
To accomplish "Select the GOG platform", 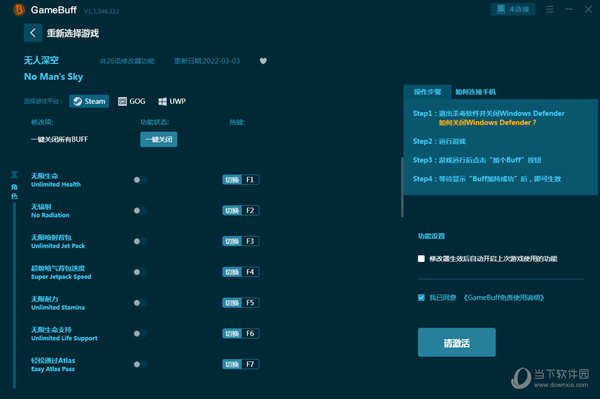I will [x=132, y=101].
